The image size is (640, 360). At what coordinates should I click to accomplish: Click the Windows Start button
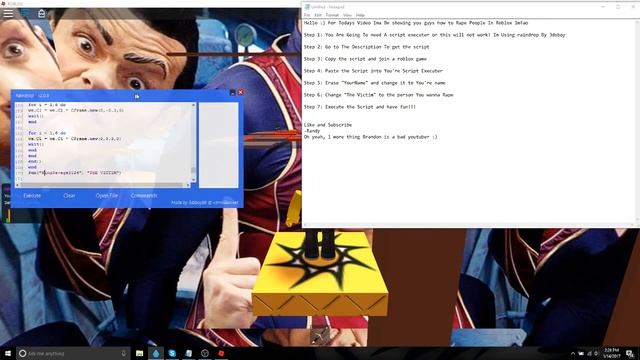click(8, 353)
